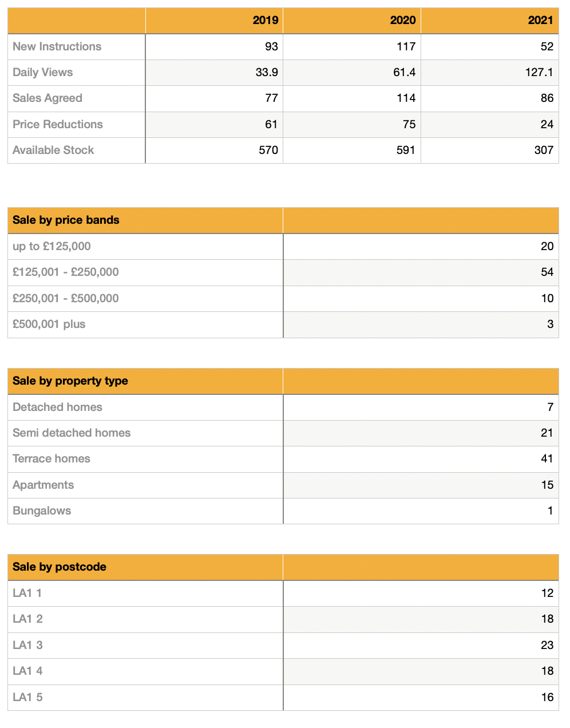The height and width of the screenshot is (728, 570).
Task: Click the Apartments row label
Action: (x=43, y=485)
